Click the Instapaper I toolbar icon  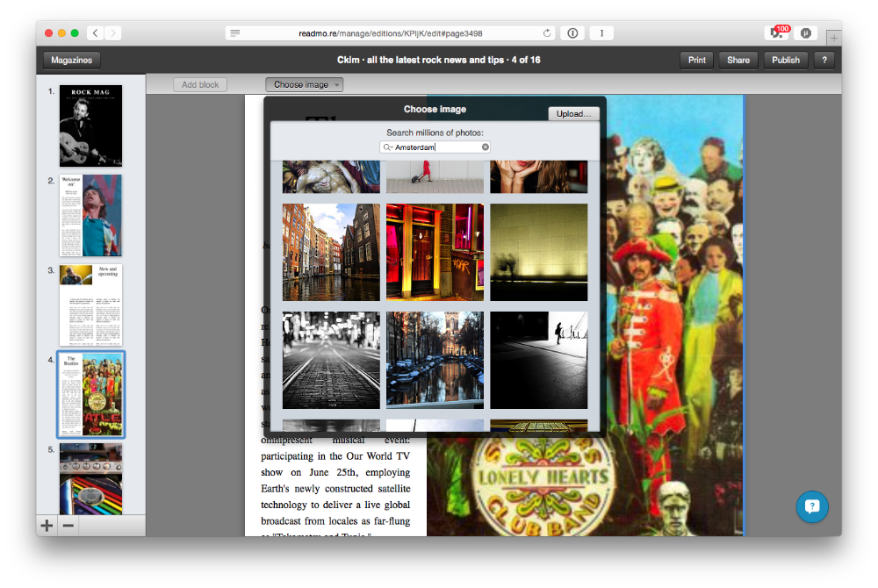601,33
